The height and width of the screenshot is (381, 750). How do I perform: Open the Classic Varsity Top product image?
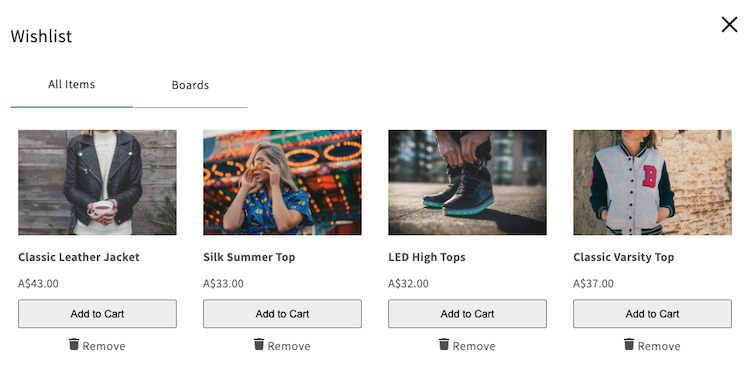click(x=652, y=182)
